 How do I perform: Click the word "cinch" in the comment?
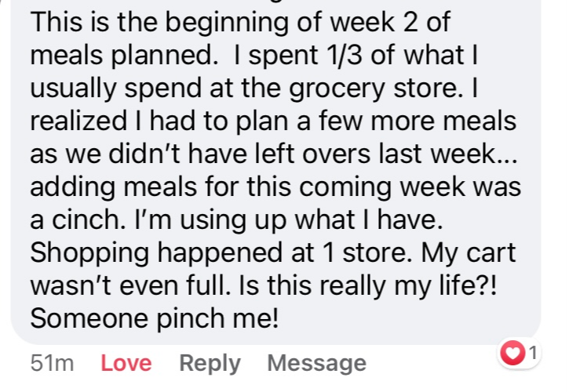coord(88,220)
